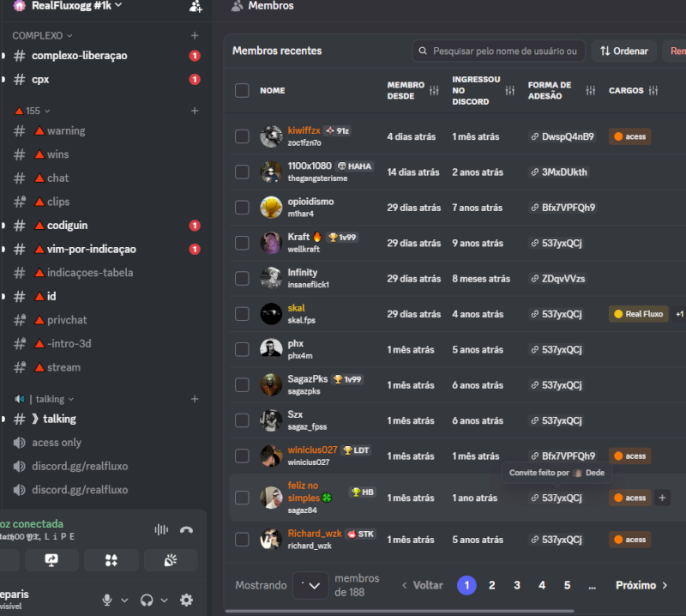Screen dimensions: 686x616
Task: Click the invite people icon beside server name
Action: 196,6
